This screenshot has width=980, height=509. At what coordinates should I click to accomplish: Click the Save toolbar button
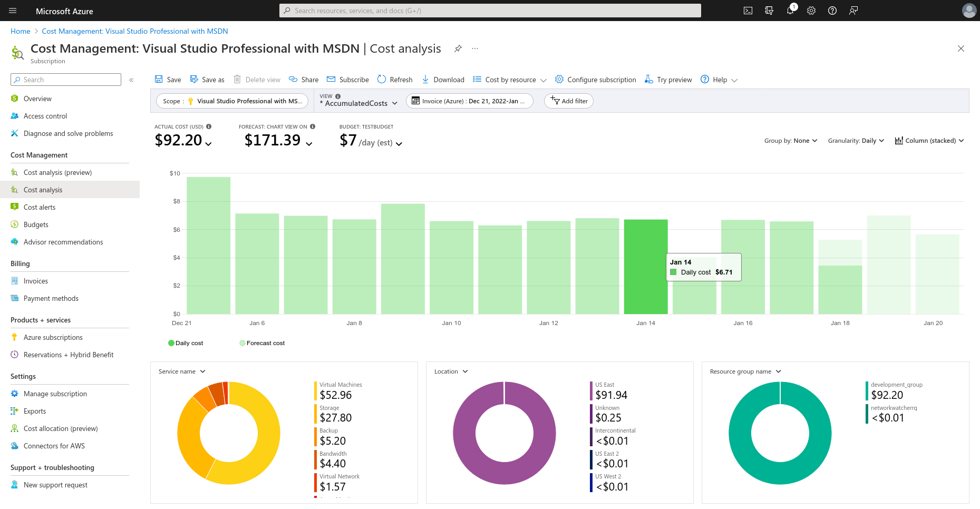point(168,80)
